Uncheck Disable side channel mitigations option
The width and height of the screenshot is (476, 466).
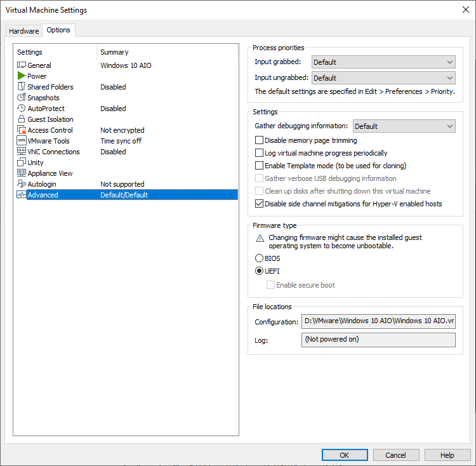pos(259,204)
